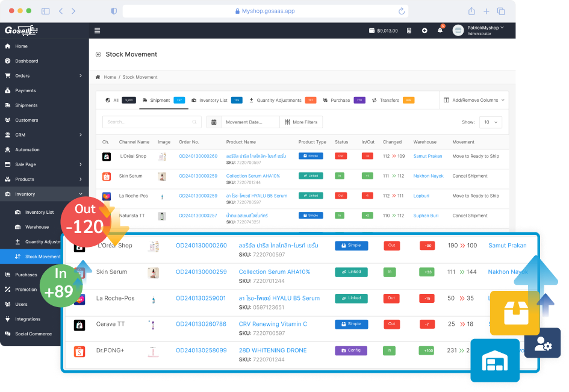The image size is (569, 392).
Task: Open 28D WHITENING DRONE product link
Action: (x=273, y=350)
